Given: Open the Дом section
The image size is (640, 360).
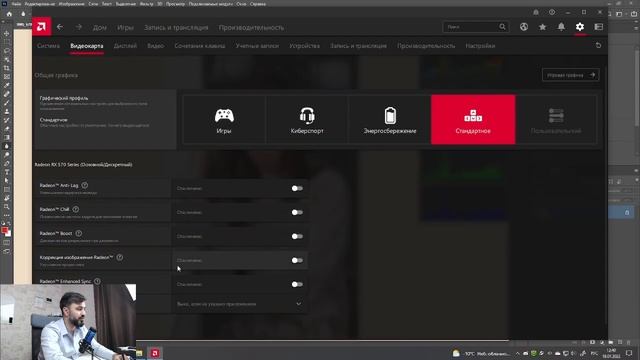Looking at the screenshot, I should tap(100, 27).
